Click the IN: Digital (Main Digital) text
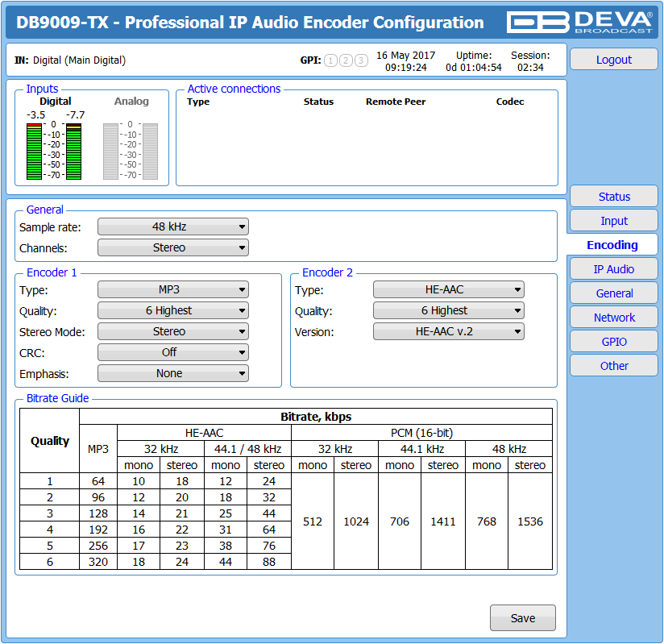Image resolution: width=664 pixels, height=644 pixels. click(70, 60)
